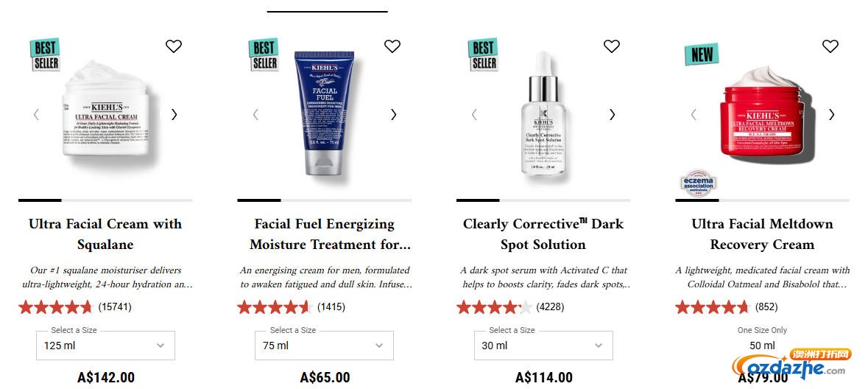View next image of Meltdown Recovery Cream
868x389 pixels.
coord(831,114)
